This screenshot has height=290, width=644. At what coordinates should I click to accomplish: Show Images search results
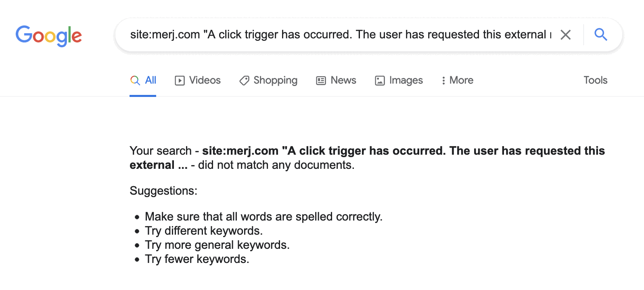[x=406, y=80]
